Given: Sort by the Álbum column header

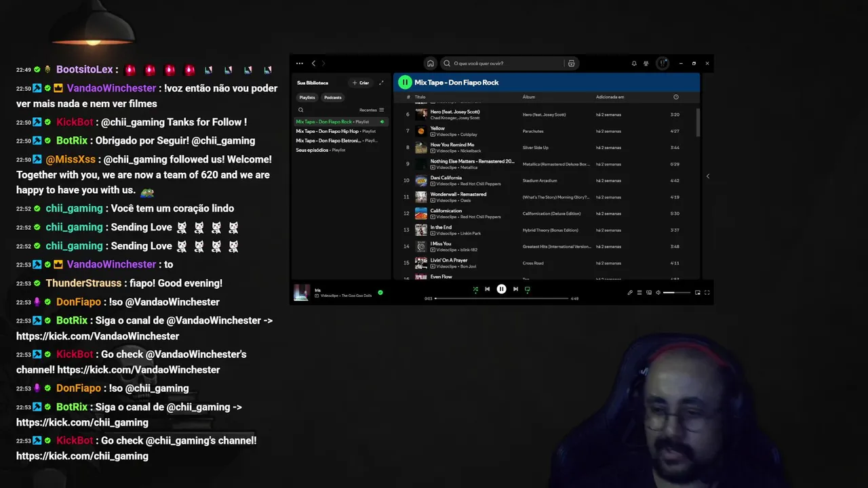Looking at the screenshot, I should (529, 97).
